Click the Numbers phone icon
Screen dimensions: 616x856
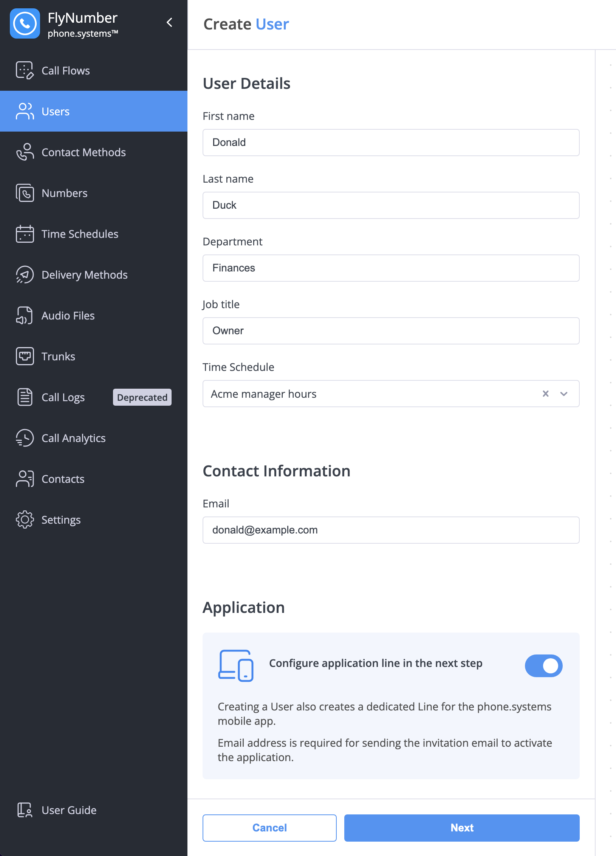[x=25, y=193]
